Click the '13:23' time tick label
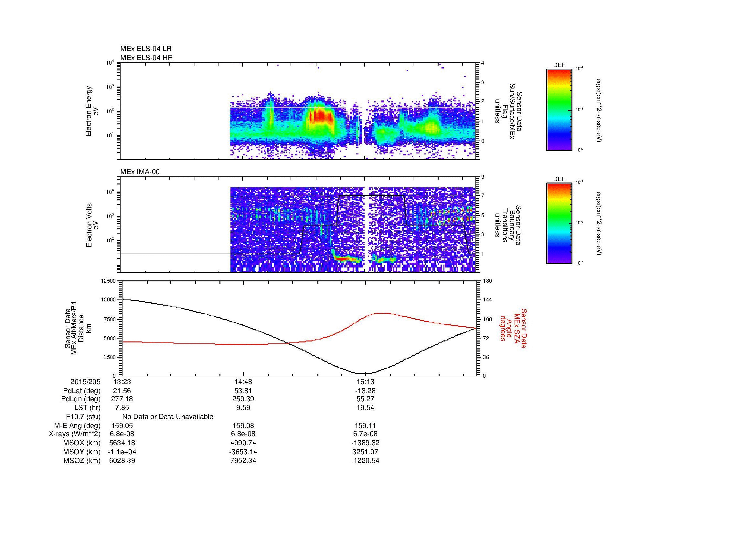The image size is (756, 534). click(122, 382)
